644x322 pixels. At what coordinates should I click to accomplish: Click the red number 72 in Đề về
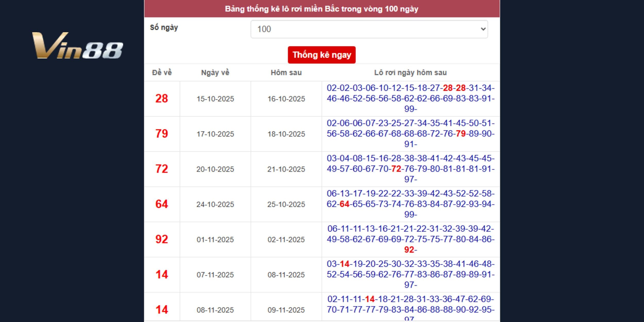point(162,169)
